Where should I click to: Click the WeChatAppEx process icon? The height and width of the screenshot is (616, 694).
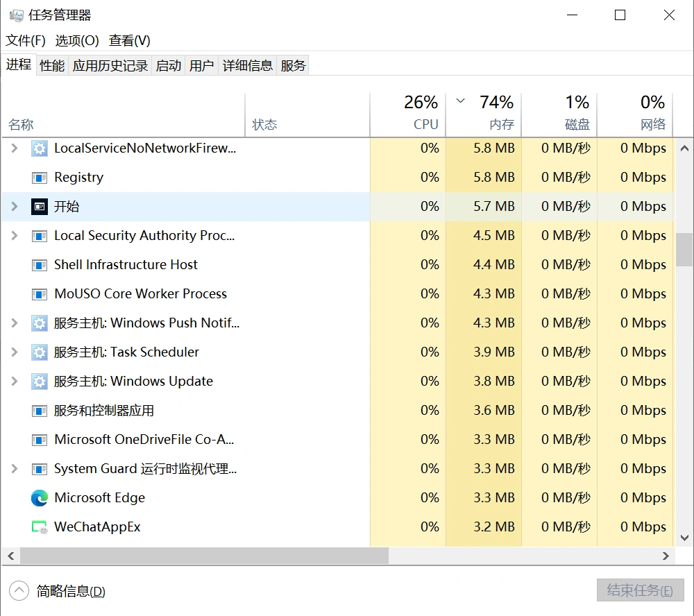click(40, 527)
